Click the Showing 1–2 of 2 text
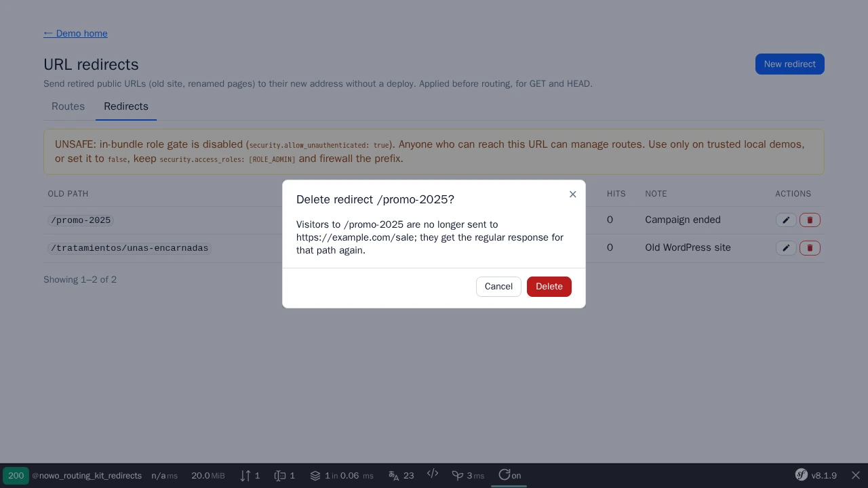Viewport: 868px width, 488px height. click(80, 279)
